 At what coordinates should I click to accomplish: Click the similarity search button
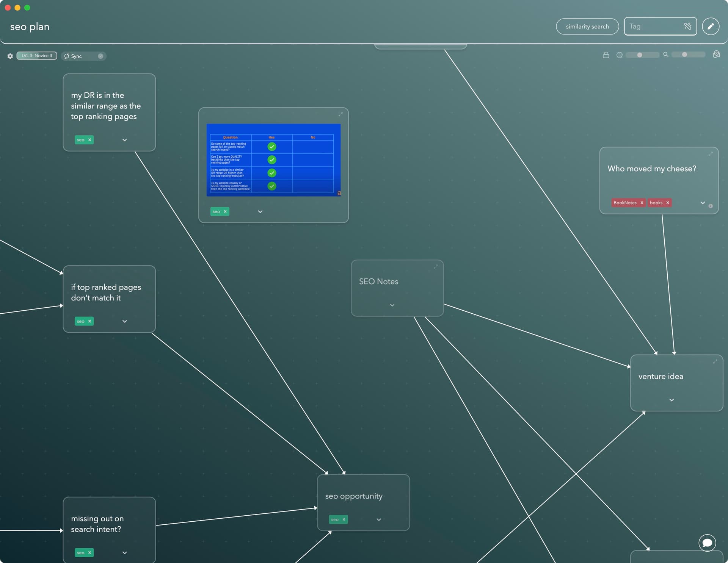587,27
